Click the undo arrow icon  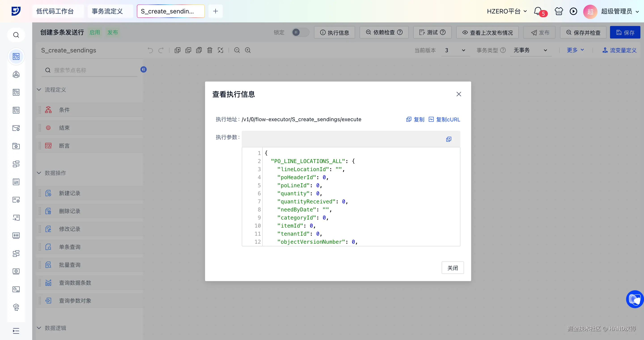coord(150,50)
